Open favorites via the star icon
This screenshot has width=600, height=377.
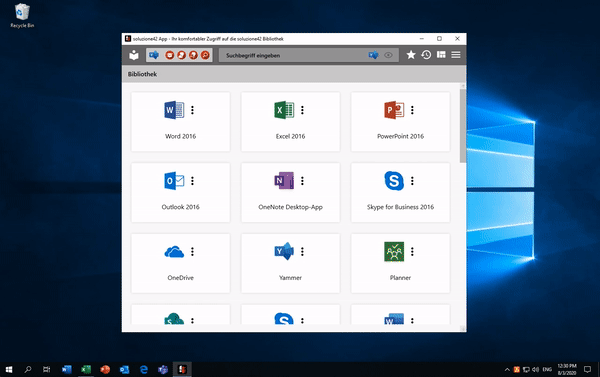click(x=411, y=55)
